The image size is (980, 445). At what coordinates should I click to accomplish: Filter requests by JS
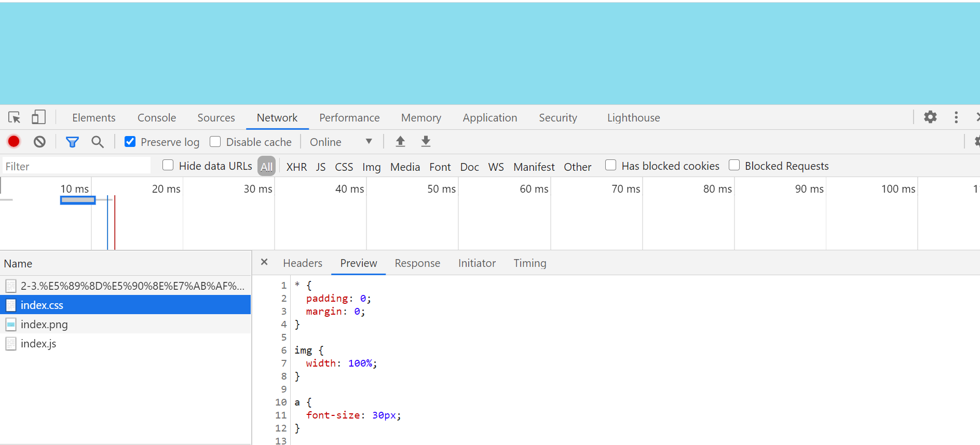[x=321, y=167]
